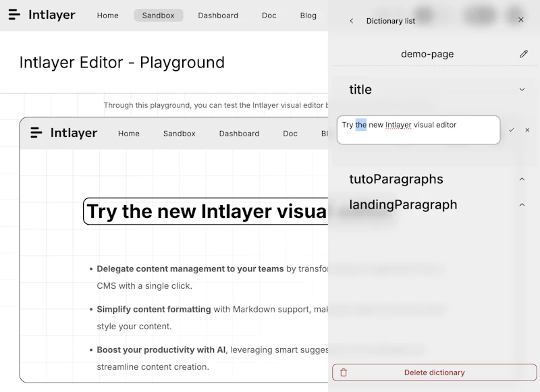Go back with the Dictionary list chevron
This screenshot has width=540, height=392.
[351, 21]
